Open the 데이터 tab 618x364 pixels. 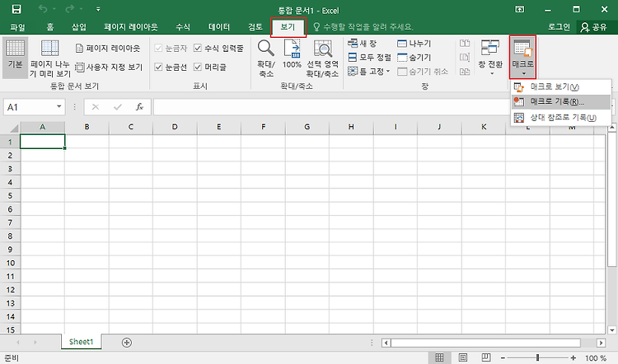[219, 27]
